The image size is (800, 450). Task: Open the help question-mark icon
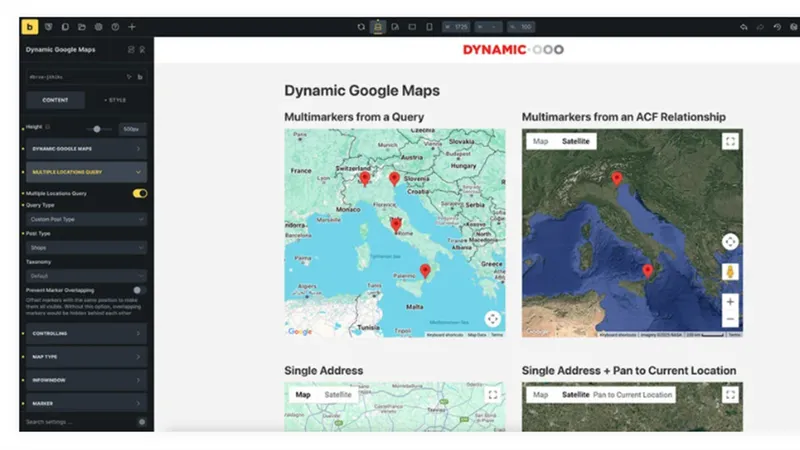coord(115,27)
